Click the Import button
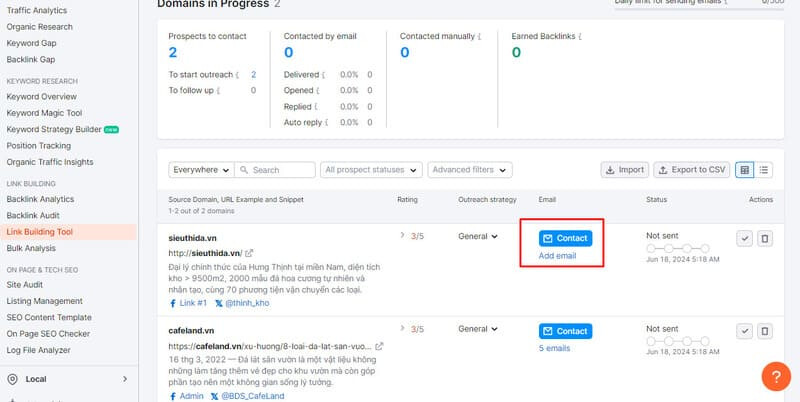The width and height of the screenshot is (800, 402). (x=624, y=170)
